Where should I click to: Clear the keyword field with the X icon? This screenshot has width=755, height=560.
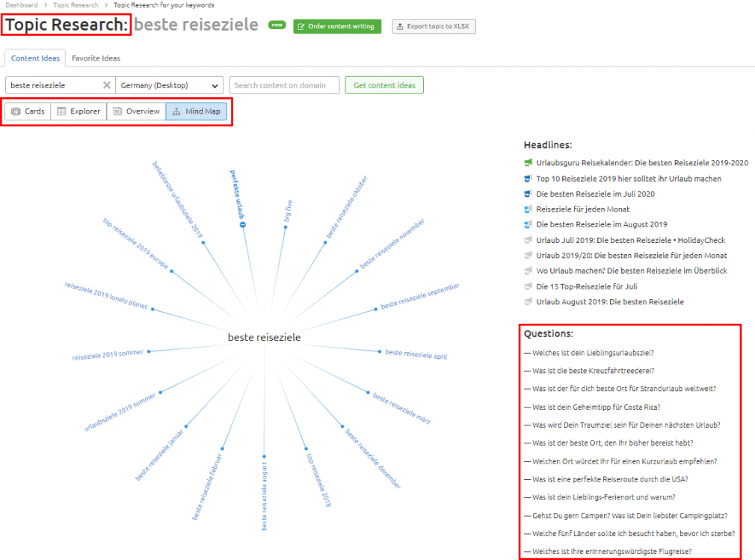[x=107, y=85]
